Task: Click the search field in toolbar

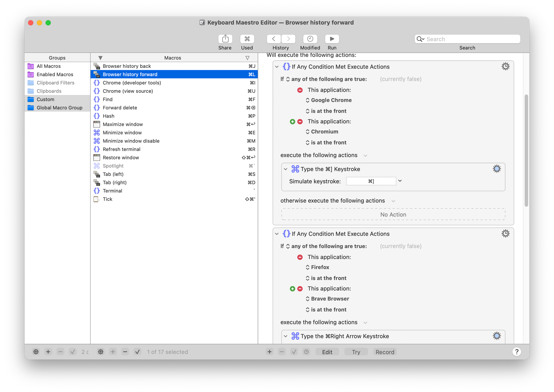Action: (467, 39)
